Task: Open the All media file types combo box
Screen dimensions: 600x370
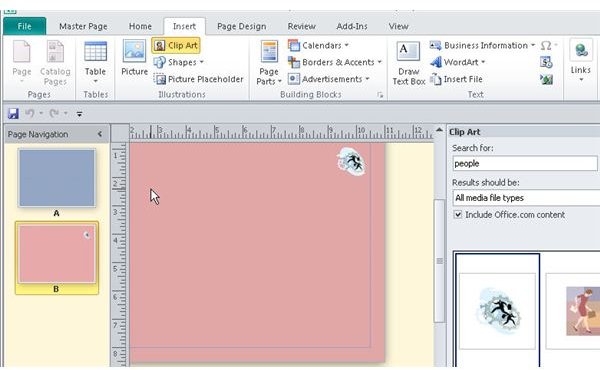Action: coord(526,198)
